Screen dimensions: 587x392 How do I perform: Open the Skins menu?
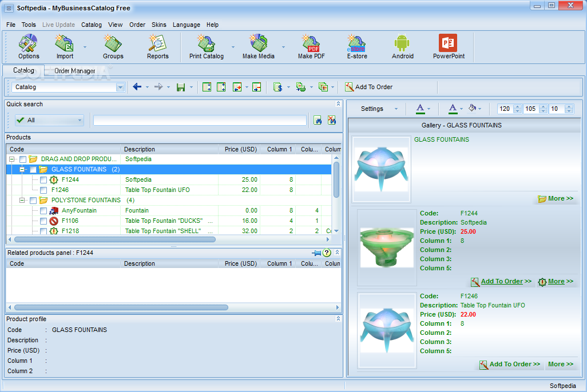(x=158, y=25)
